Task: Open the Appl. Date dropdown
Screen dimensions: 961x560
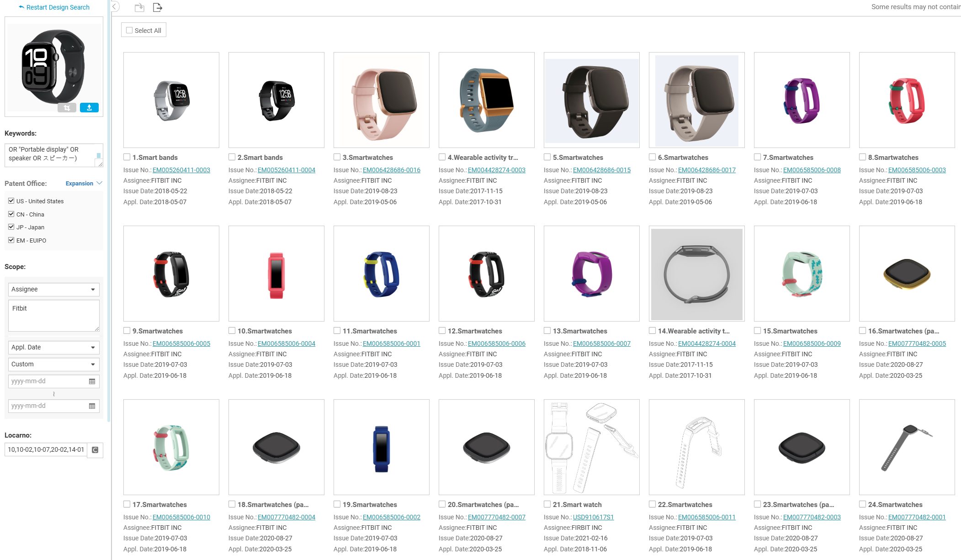Action: pos(54,347)
